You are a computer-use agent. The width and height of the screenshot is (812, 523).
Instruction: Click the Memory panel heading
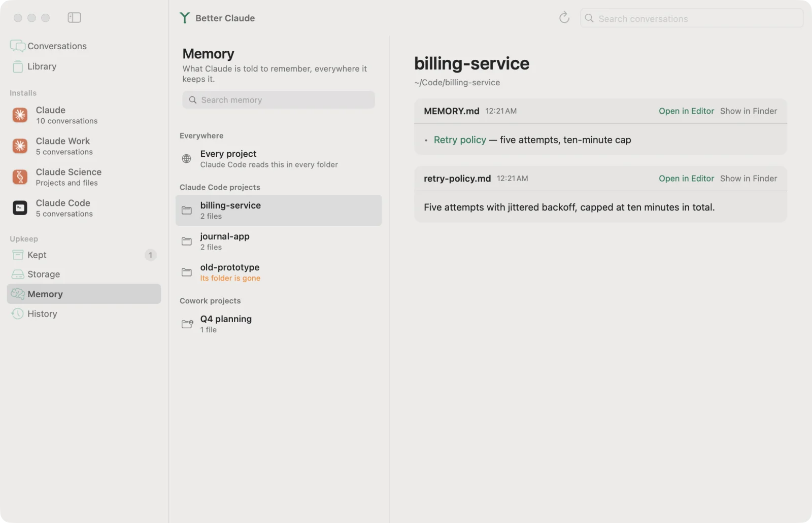(208, 54)
